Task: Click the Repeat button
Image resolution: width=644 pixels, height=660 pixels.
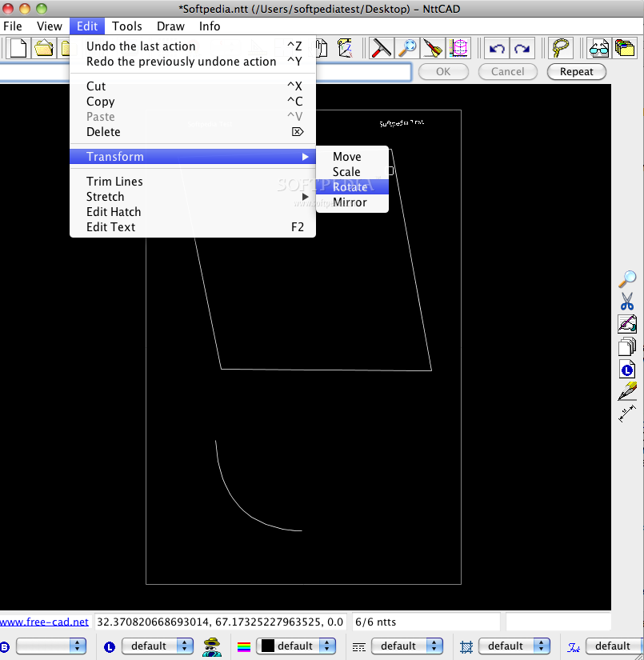Action: point(576,71)
